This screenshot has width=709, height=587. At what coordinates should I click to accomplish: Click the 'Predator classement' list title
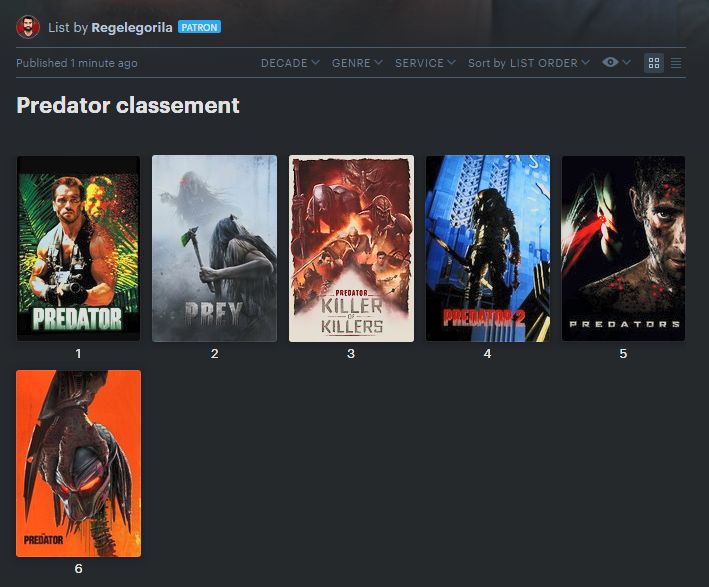(128, 105)
